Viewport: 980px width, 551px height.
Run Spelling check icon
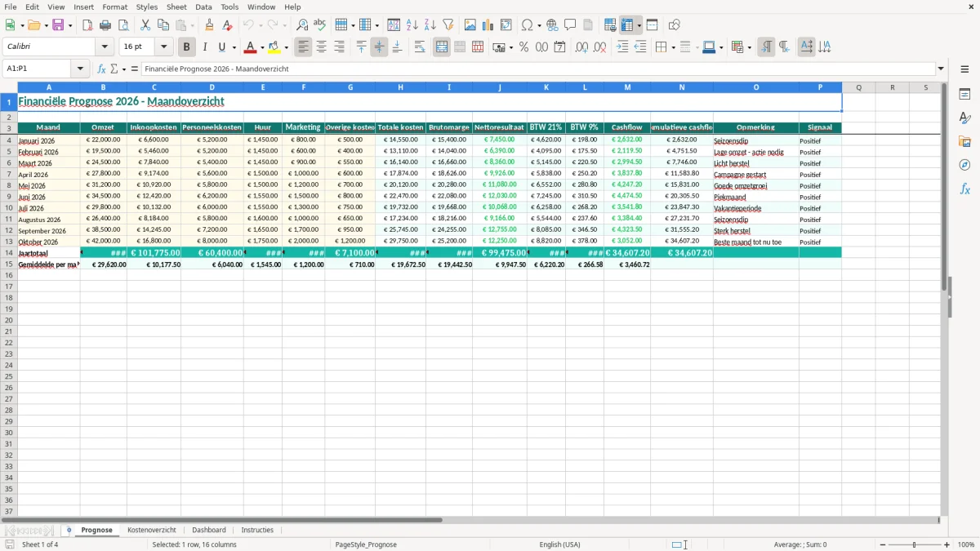coord(319,25)
